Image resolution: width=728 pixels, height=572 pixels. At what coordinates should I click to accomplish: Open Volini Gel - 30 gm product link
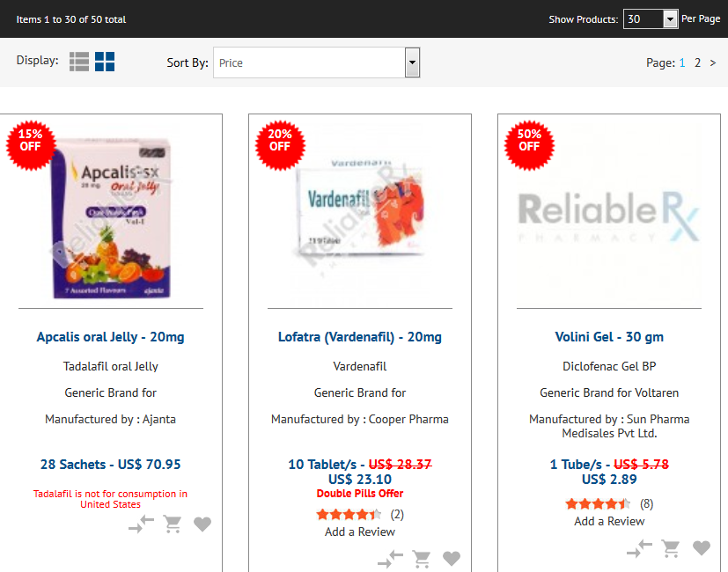(609, 337)
